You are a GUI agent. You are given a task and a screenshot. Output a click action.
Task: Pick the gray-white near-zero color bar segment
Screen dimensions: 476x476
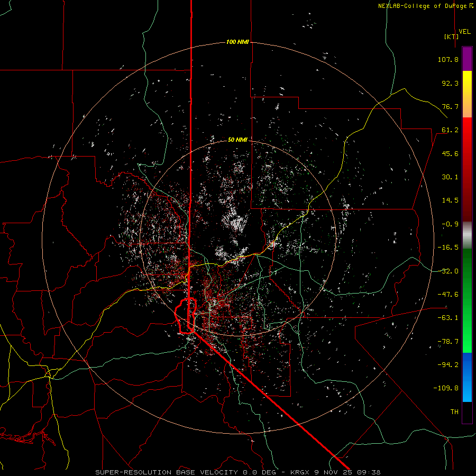tap(467, 235)
